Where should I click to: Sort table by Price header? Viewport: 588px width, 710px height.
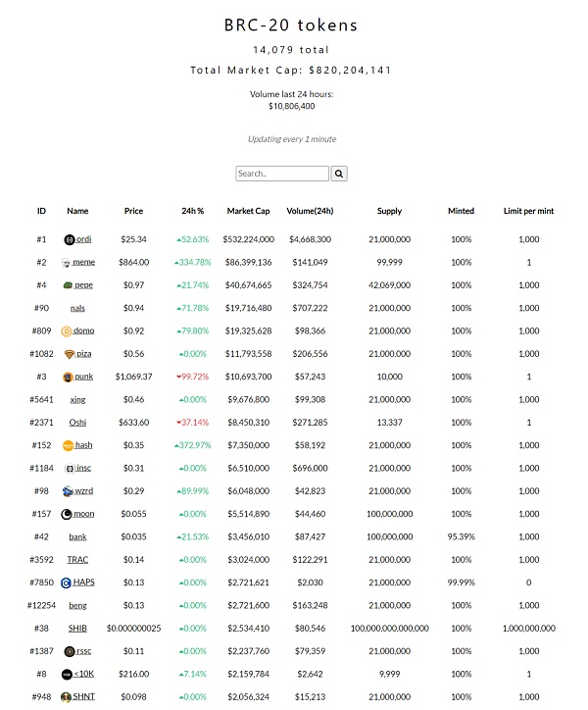click(133, 211)
